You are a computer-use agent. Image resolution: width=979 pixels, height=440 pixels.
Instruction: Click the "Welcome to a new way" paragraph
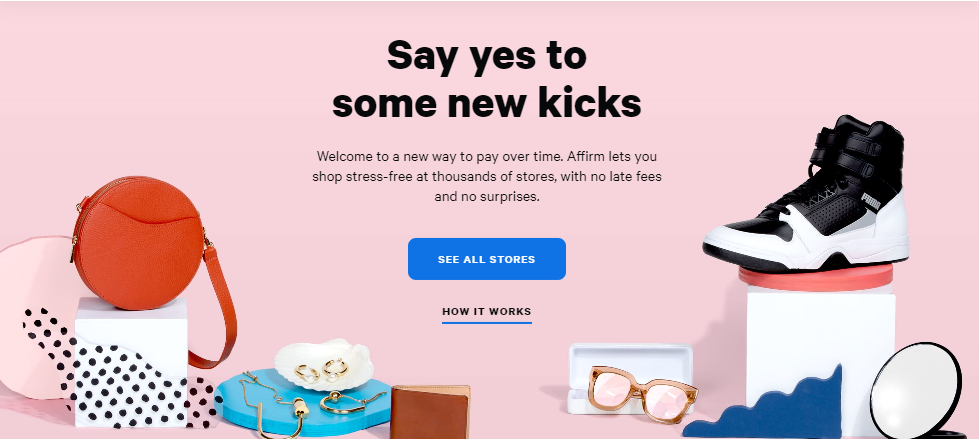(486, 177)
